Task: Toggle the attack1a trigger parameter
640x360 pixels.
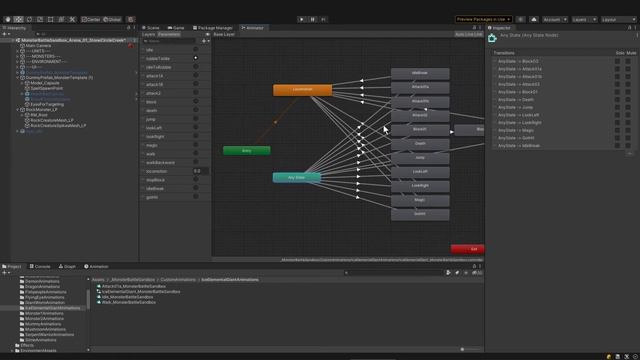Action: click(x=196, y=76)
